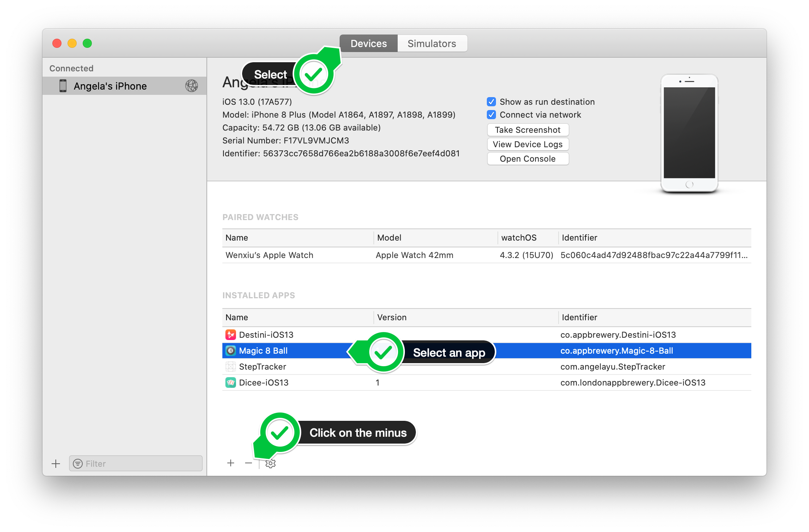Click the Capacity 54.72 GB line
The image size is (809, 532).
point(302,127)
